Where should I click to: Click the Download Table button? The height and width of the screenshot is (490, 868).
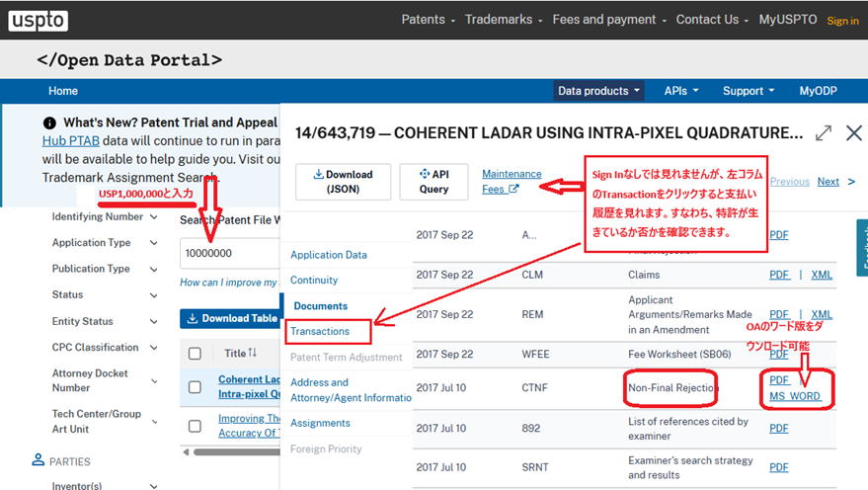(229, 319)
